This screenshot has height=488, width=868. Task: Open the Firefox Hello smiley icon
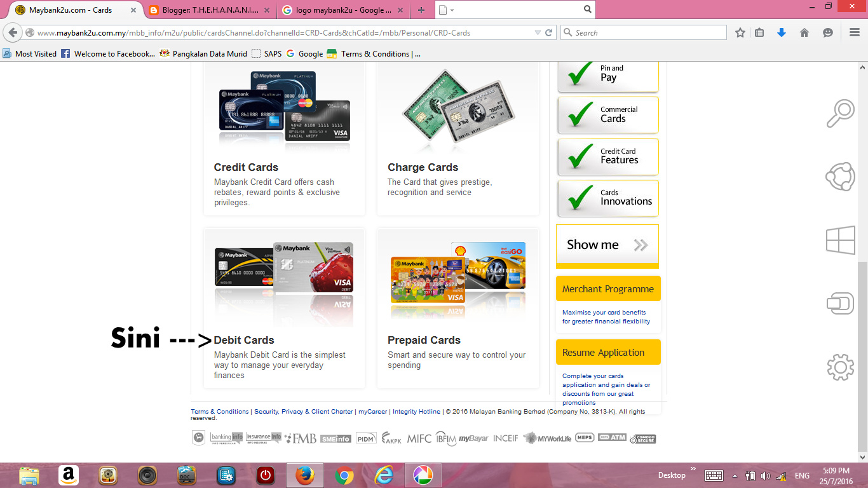click(x=827, y=32)
